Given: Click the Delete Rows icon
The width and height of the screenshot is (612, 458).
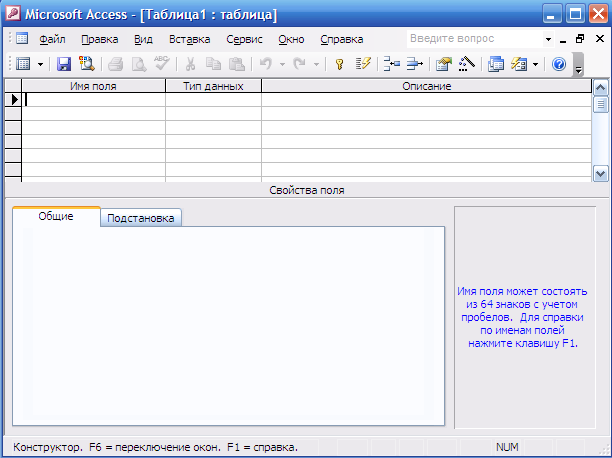Looking at the screenshot, I should click(415, 64).
